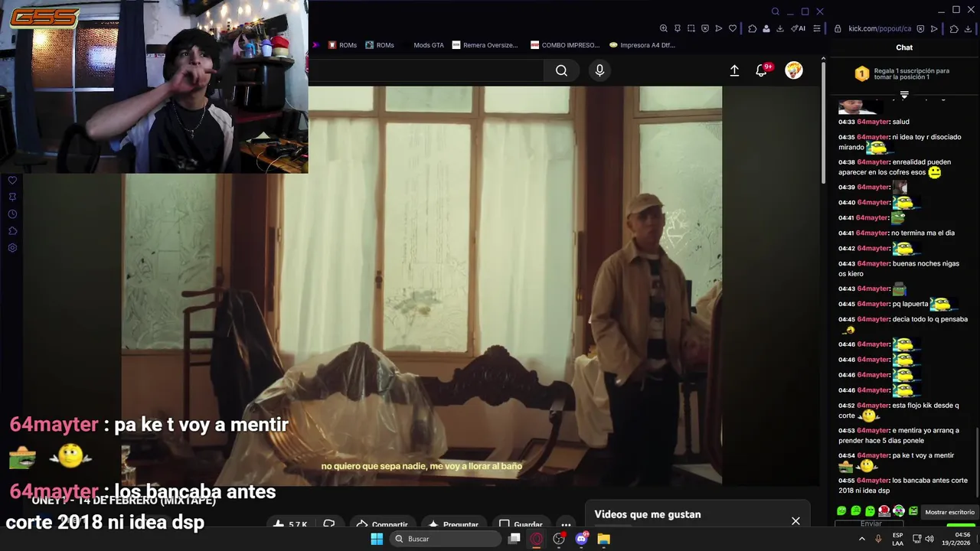This screenshot has height=551, width=980.
Task: Open ad blocker shield in main browser
Action: tap(705, 28)
